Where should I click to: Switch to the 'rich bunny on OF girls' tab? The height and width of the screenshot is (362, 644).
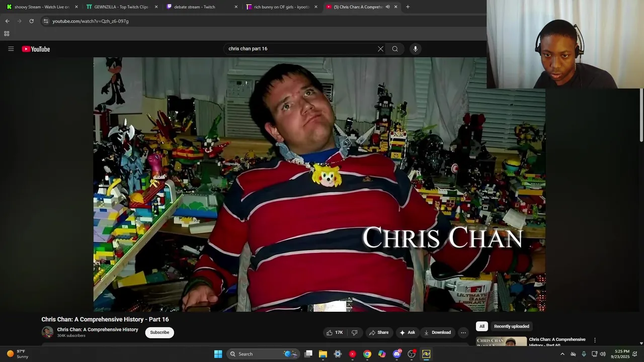pyautogui.click(x=281, y=7)
